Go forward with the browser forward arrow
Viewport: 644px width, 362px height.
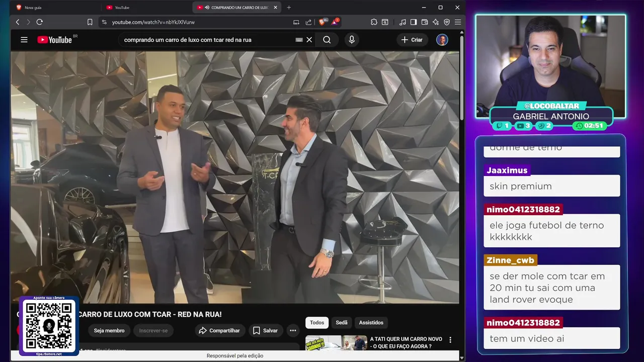pyautogui.click(x=28, y=22)
